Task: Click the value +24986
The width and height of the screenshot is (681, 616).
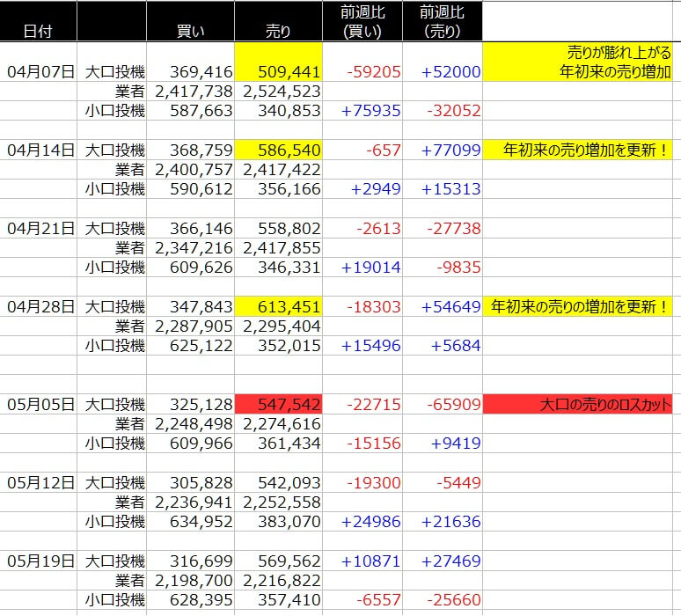Action: tap(371, 522)
